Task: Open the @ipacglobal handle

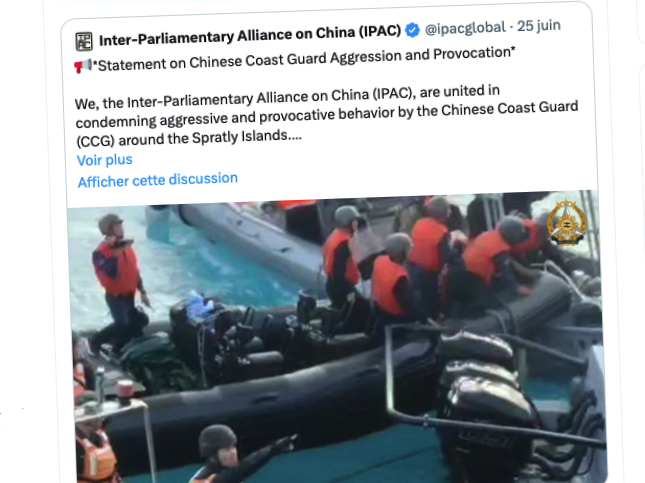Action: tap(465, 28)
